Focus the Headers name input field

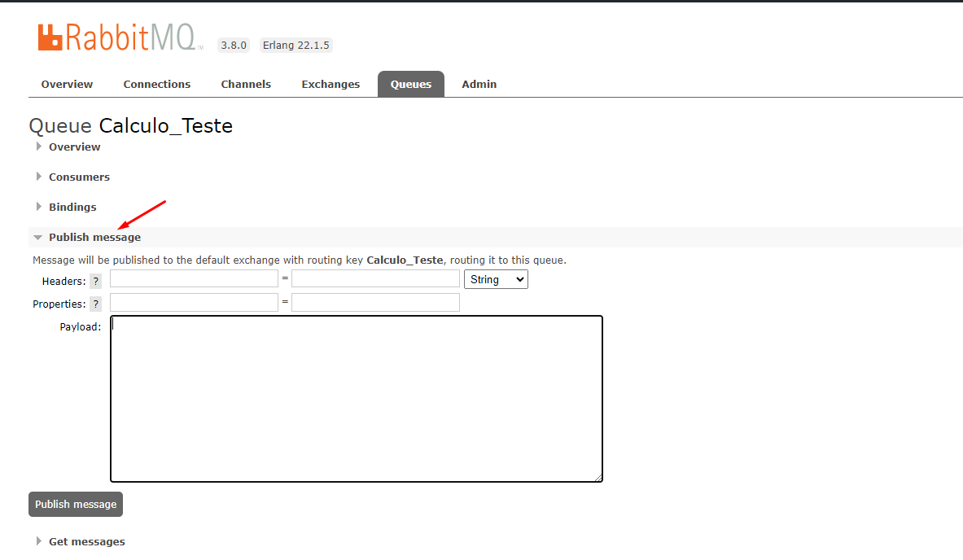coord(194,278)
